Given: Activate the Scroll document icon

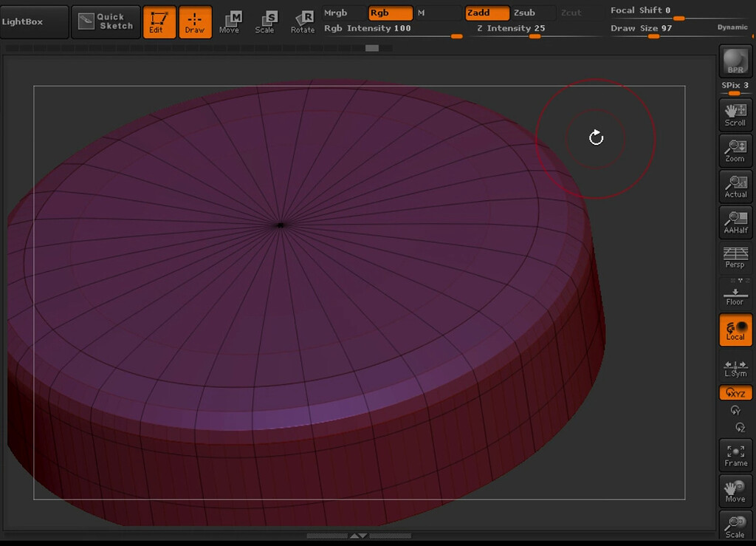Looking at the screenshot, I should pos(735,115).
